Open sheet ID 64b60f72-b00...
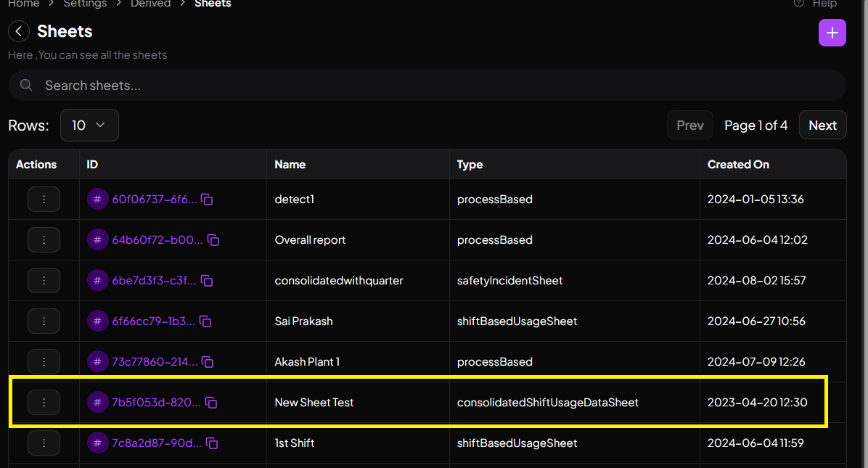This screenshot has height=468, width=868. point(157,240)
